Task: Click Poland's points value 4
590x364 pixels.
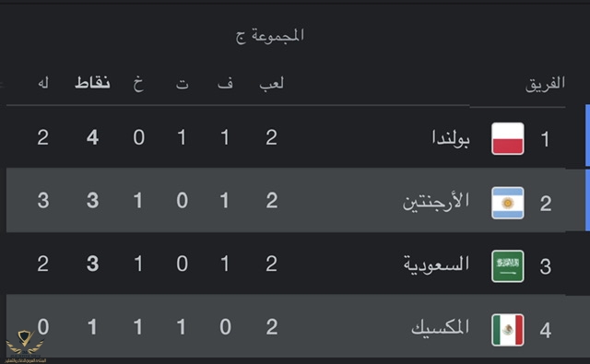Action: pos(92,137)
